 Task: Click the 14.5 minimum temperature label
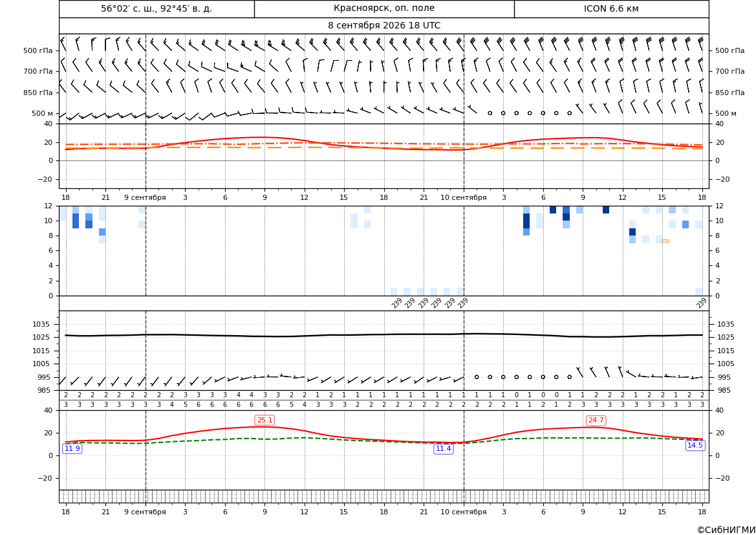pyautogui.click(x=695, y=445)
